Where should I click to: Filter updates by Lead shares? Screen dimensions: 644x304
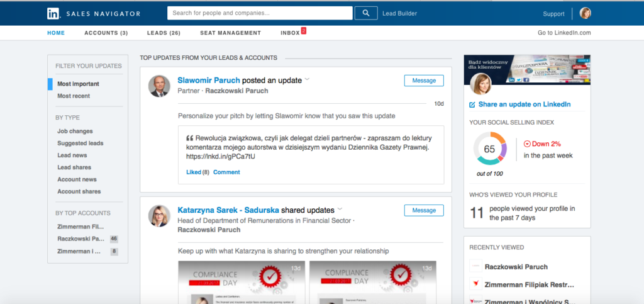click(74, 167)
